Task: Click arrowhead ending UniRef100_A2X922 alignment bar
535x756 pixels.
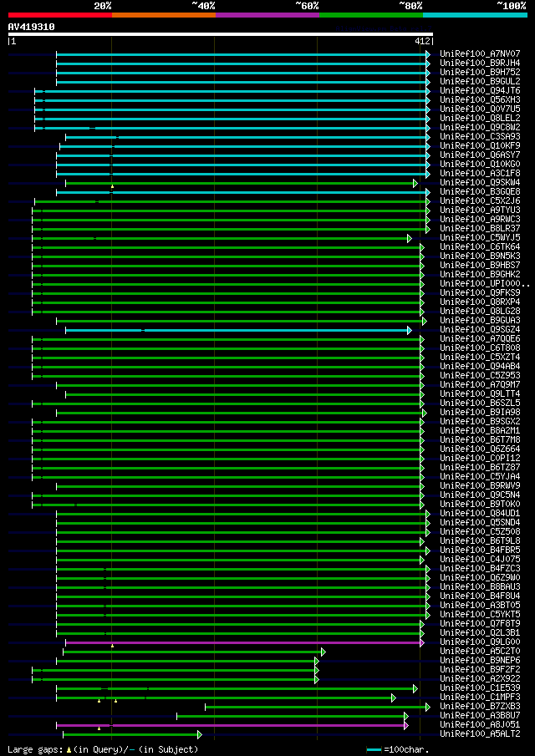Action: pos(317,679)
